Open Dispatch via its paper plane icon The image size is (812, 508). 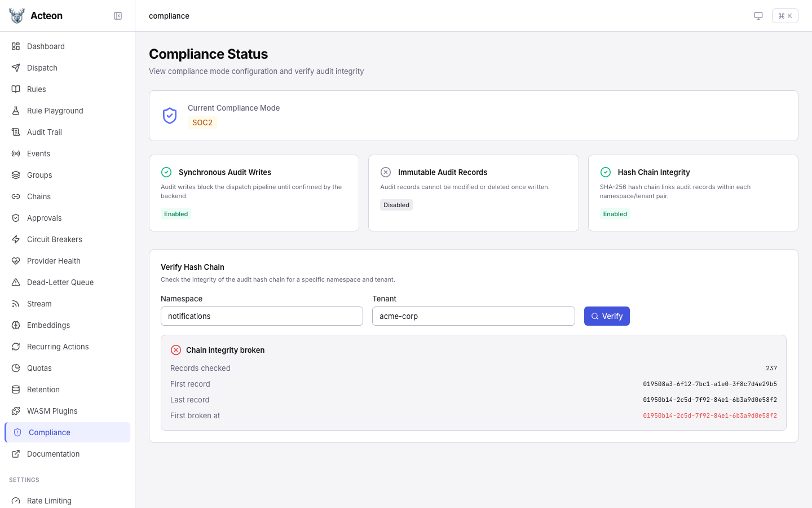pyautogui.click(x=16, y=68)
